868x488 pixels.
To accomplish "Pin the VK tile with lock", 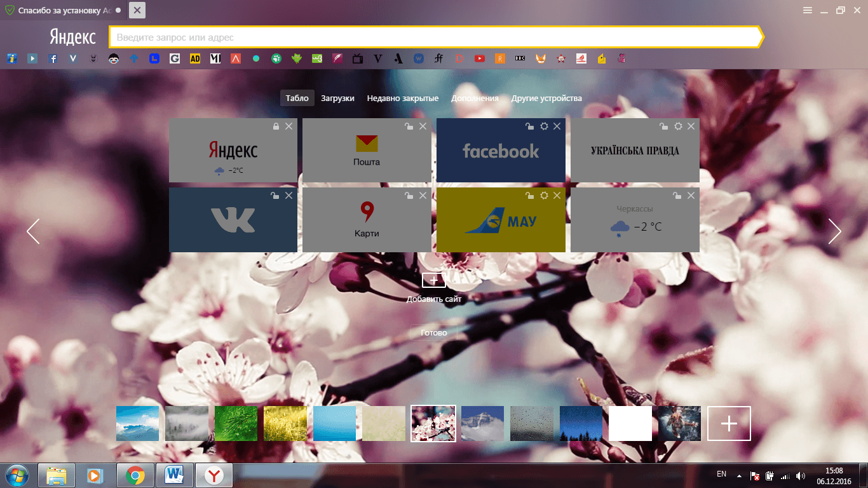I will 275,196.
